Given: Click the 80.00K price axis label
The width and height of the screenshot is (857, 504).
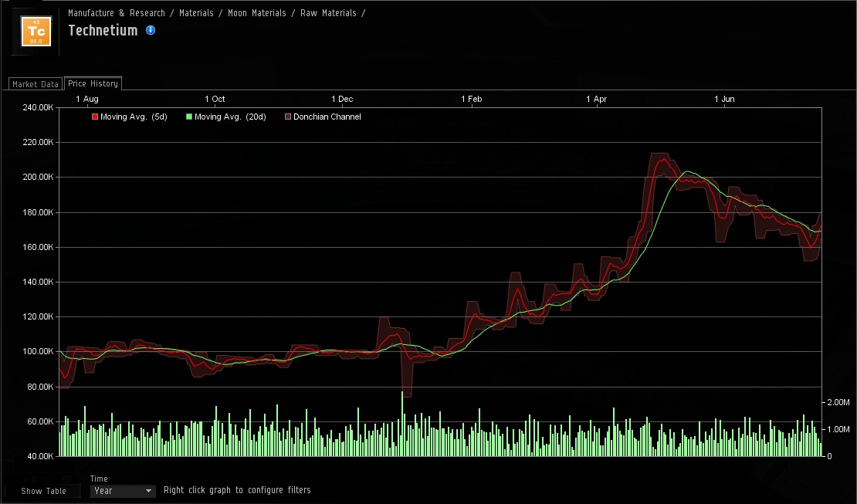Looking at the screenshot, I should 40,387.
